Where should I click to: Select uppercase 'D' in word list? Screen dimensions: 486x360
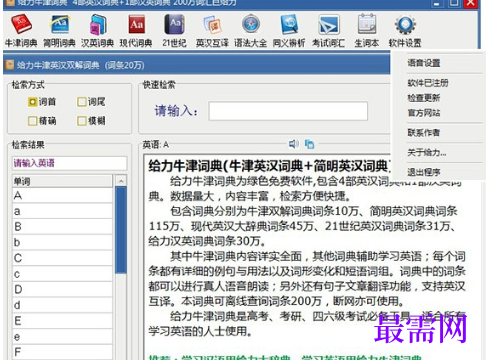click(x=62, y=289)
